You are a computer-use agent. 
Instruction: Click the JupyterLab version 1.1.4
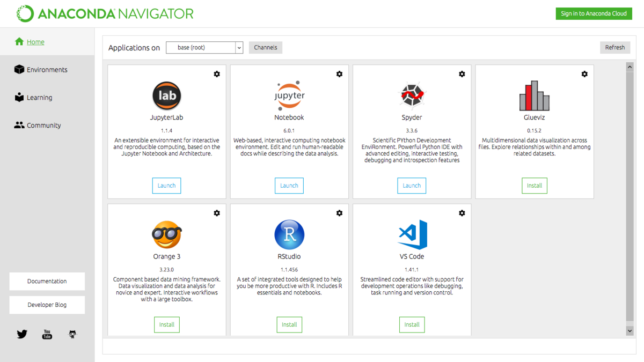pos(167,130)
